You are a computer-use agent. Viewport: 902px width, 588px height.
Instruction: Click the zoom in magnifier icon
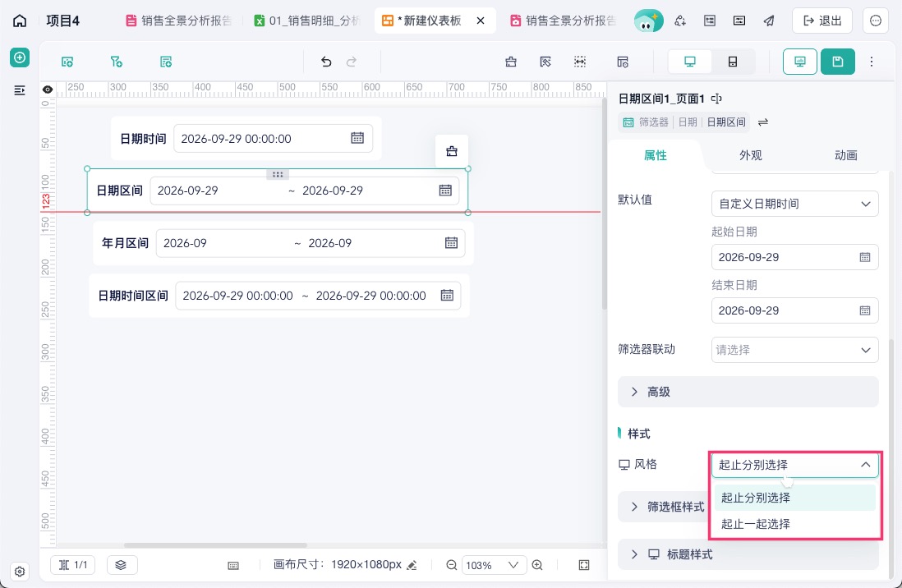point(537,565)
